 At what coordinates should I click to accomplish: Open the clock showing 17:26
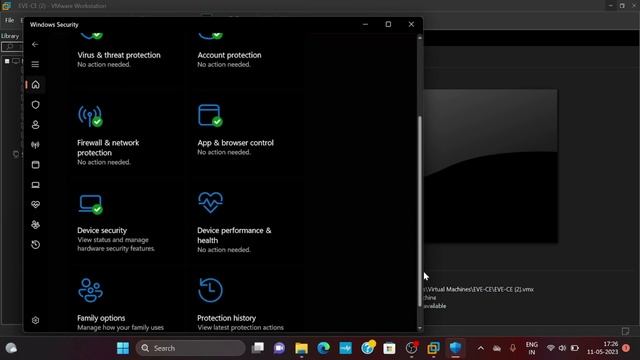point(602,348)
